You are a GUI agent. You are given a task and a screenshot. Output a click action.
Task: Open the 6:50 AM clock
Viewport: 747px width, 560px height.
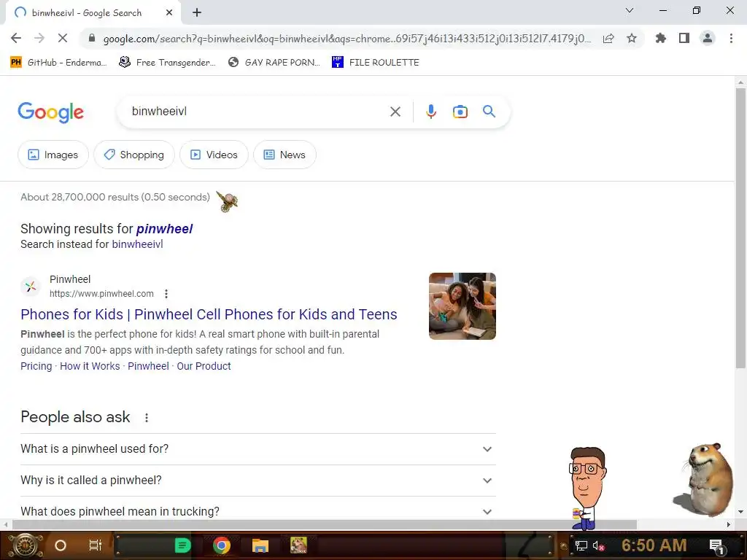(x=654, y=545)
